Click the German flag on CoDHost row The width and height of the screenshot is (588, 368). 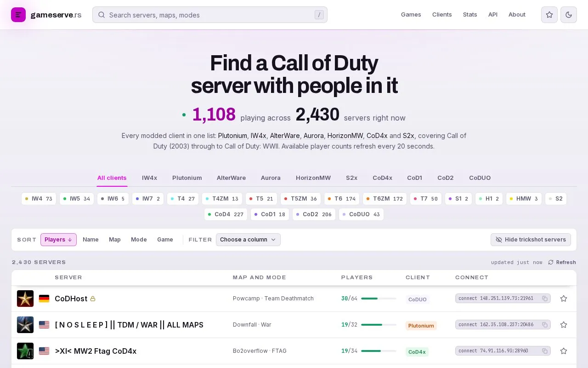(44, 299)
